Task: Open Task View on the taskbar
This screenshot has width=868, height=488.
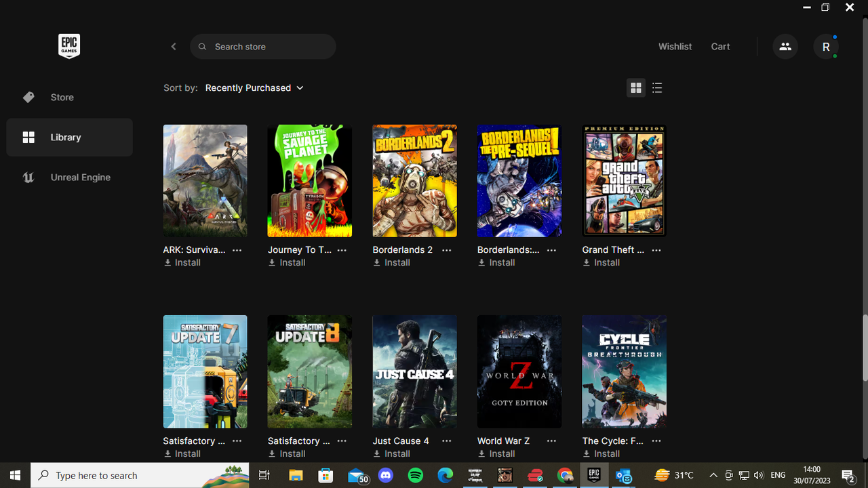Action: tap(264, 475)
